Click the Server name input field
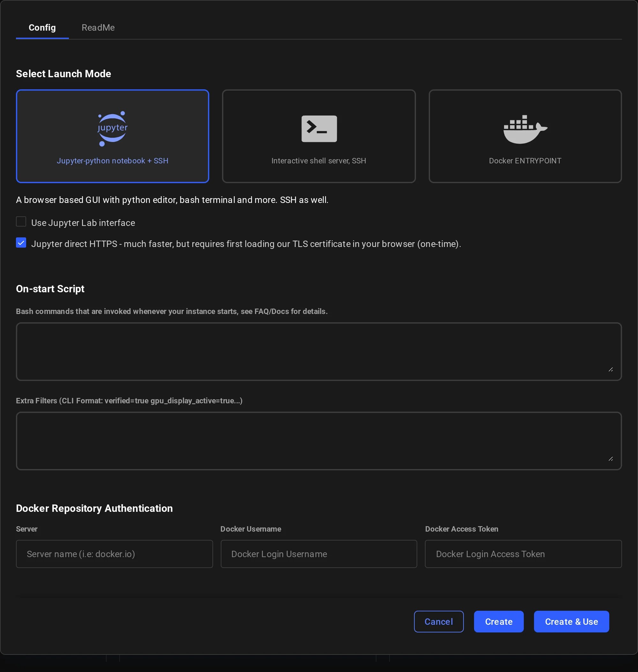 click(114, 554)
